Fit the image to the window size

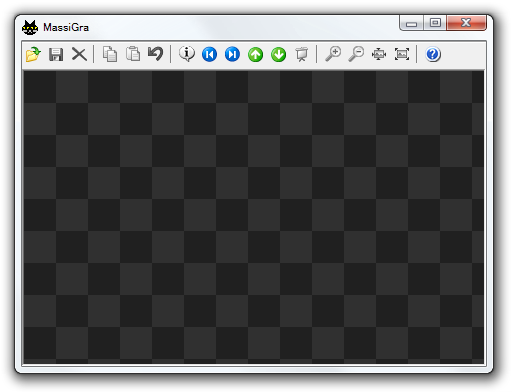[379, 54]
